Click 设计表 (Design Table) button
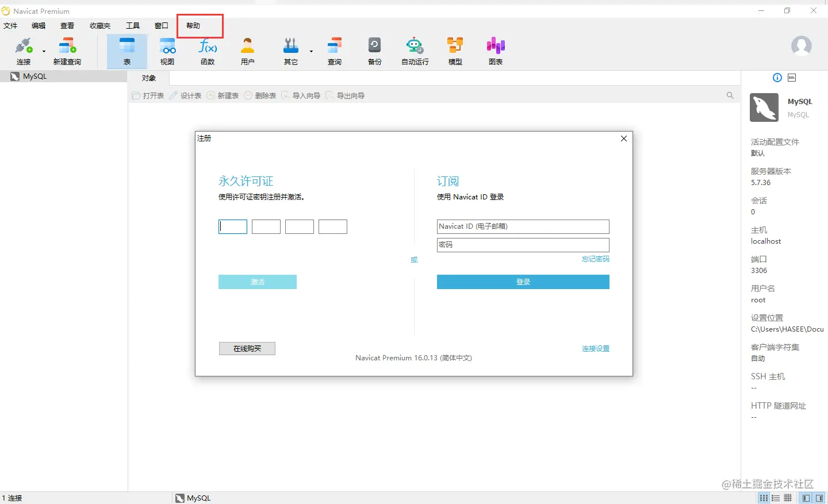This screenshot has width=828, height=504. tap(186, 95)
